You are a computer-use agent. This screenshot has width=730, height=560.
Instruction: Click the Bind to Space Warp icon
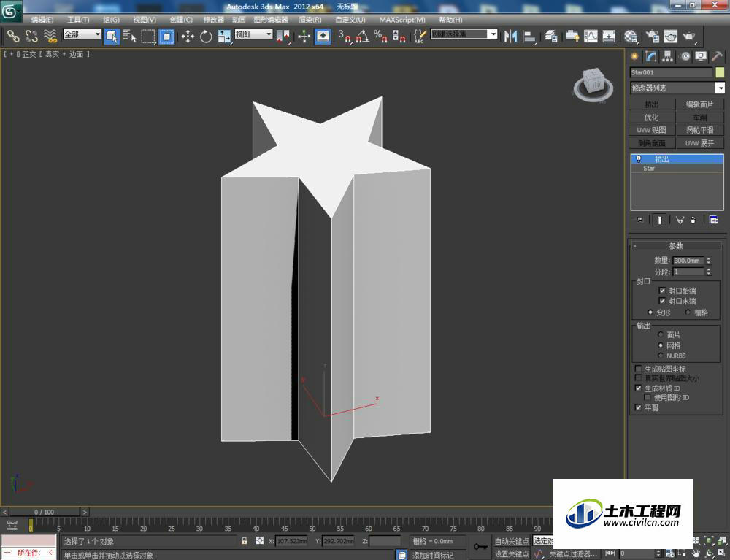[x=50, y=36]
